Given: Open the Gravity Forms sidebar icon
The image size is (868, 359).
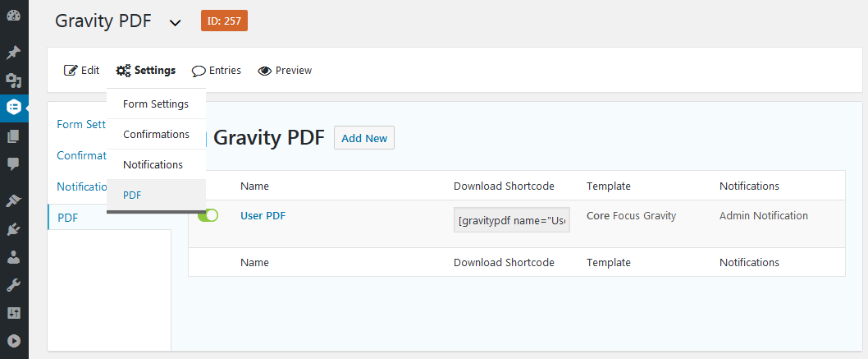Looking at the screenshot, I should pyautogui.click(x=13, y=108).
